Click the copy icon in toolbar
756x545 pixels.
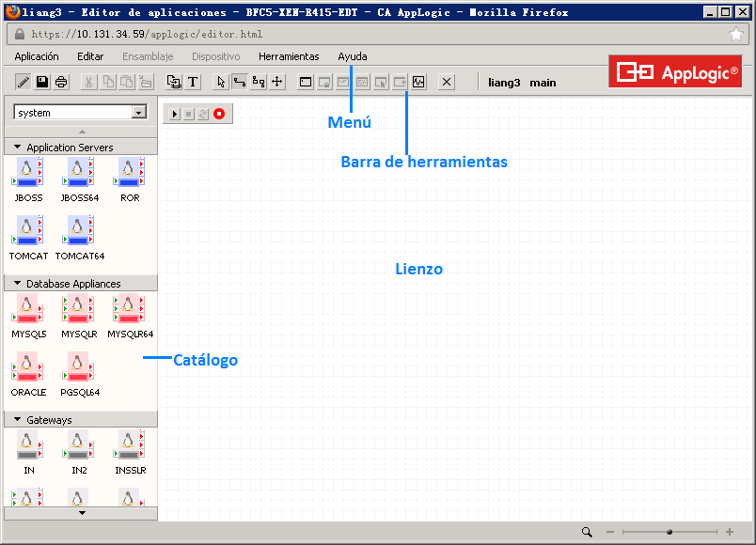pos(108,82)
